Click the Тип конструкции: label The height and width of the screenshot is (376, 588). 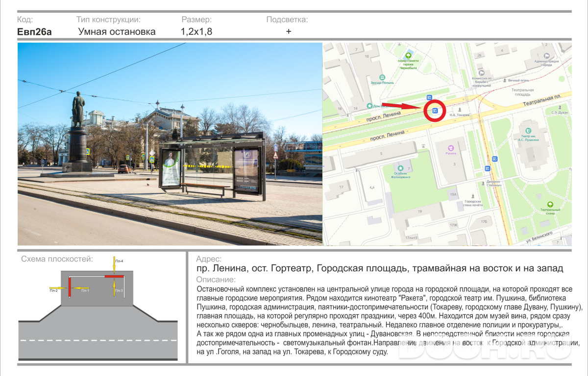click(108, 20)
